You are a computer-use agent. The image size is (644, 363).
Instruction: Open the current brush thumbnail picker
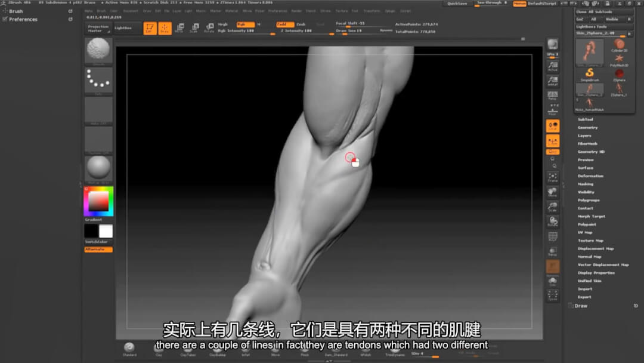98,51
